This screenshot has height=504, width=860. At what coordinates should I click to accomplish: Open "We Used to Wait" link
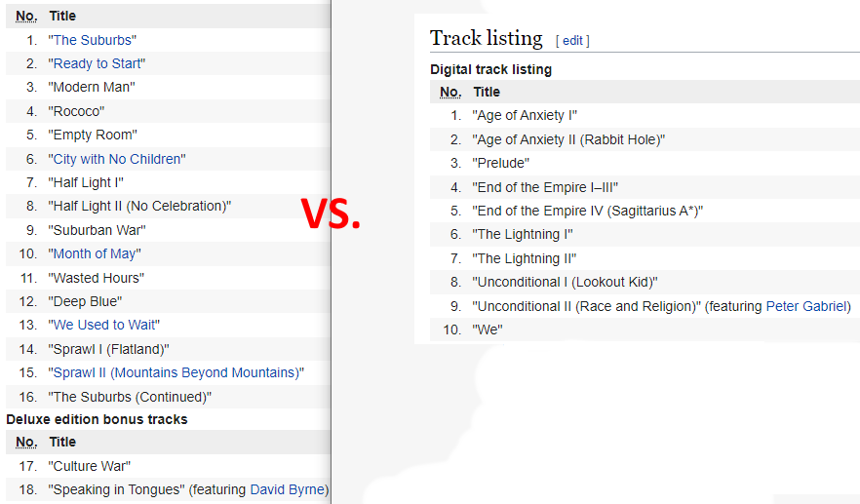tap(103, 325)
